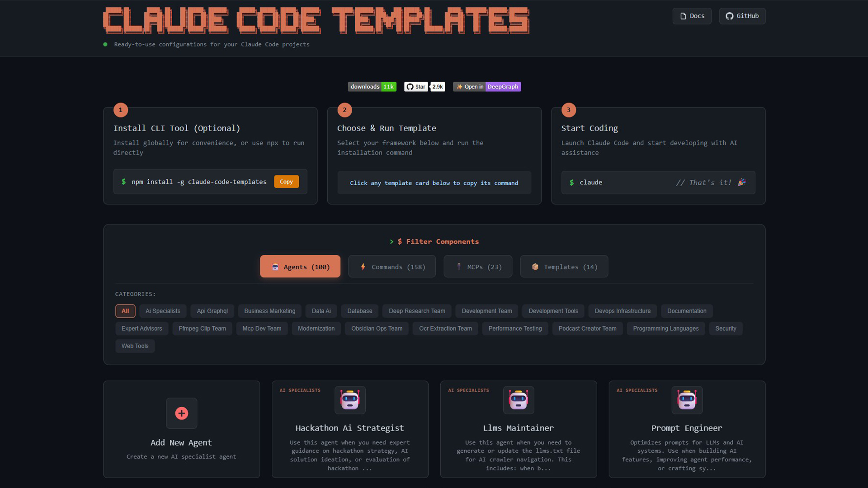This screenshot has height=488, width=868.
Task: Select the All category filter
Action: pyautogui.click(x=125, y=311)
